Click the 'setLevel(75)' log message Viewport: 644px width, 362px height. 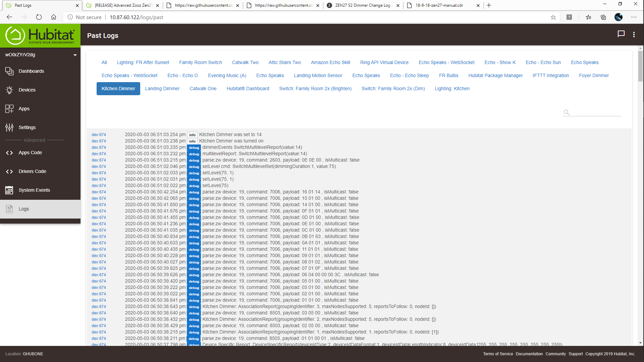point(215,186)
